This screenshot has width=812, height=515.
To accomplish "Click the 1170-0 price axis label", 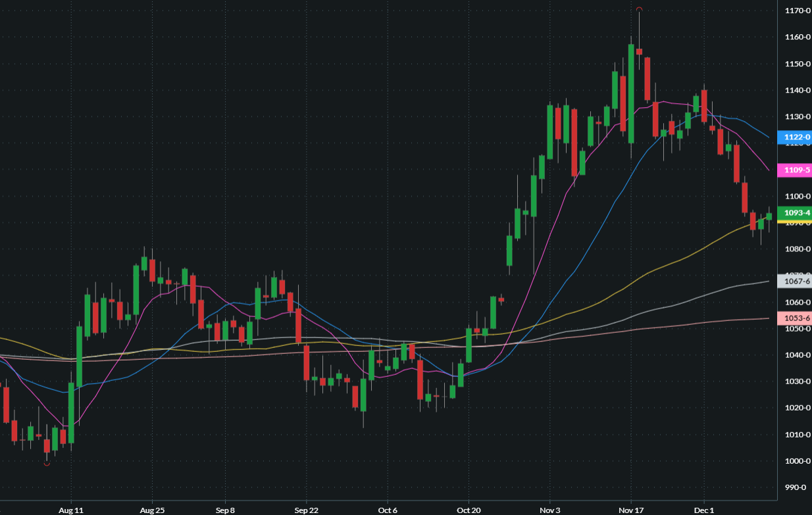I will tap(797, 11).
